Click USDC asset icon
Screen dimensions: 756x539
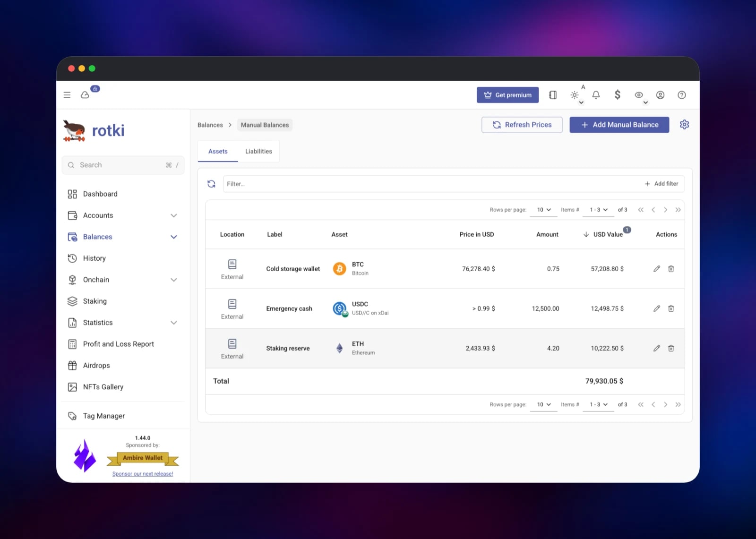[340, 308]
